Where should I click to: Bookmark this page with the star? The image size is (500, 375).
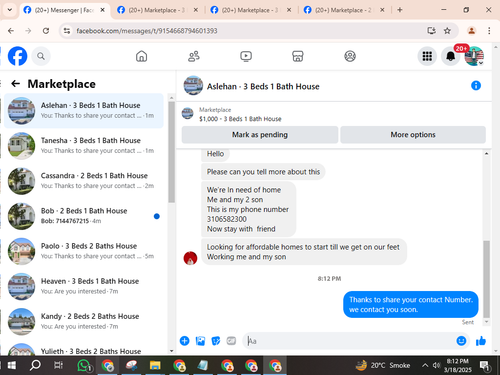[447, 31]
